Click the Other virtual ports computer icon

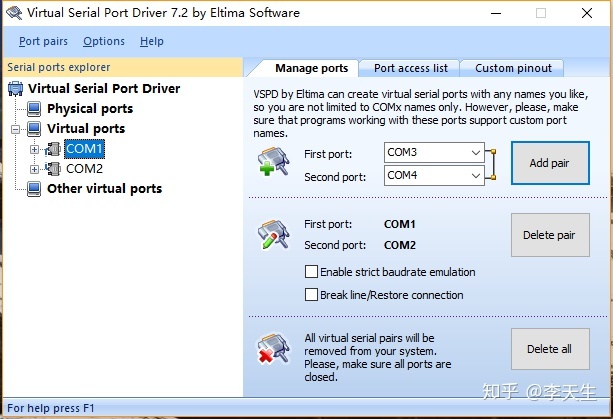click(34, 189)
